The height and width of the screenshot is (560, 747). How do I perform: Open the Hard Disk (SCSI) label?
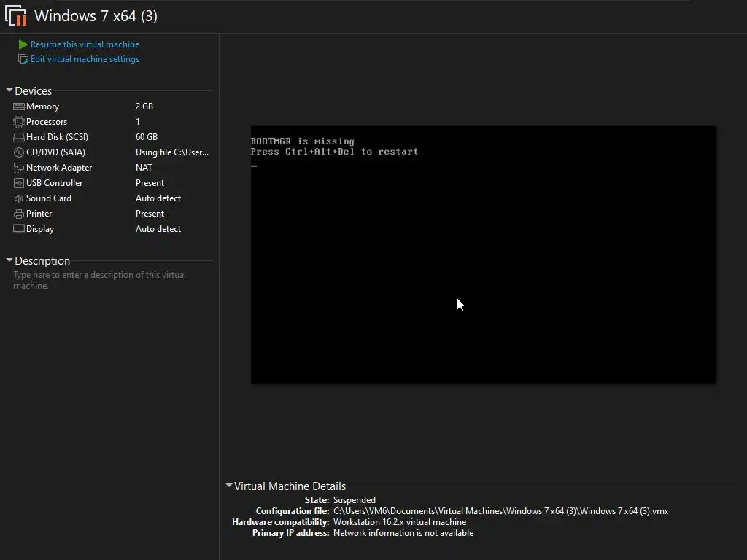pos(57,137)
